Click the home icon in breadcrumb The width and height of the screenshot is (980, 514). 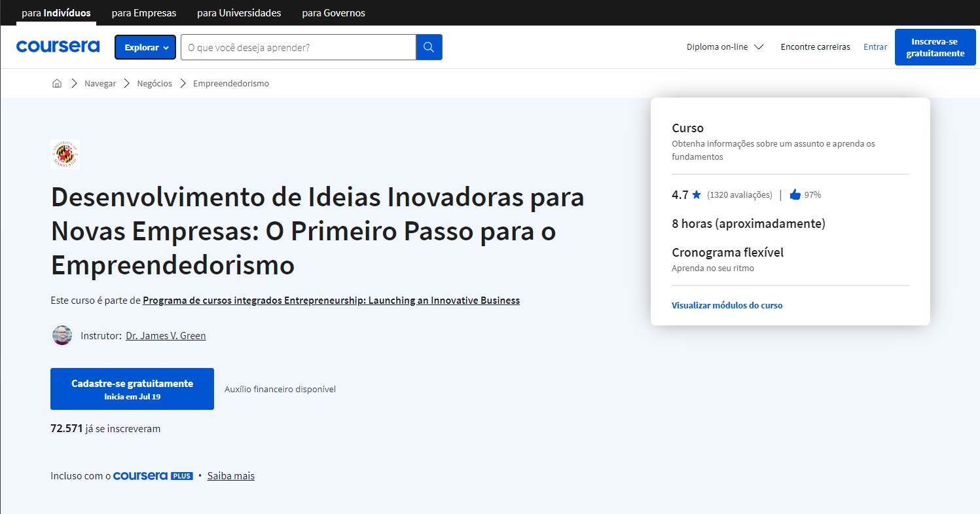57,83
